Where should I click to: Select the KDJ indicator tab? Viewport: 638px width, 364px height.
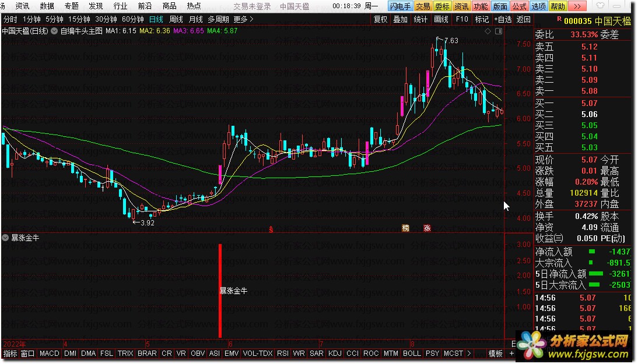pyautogui.click(x=335, y=354)
